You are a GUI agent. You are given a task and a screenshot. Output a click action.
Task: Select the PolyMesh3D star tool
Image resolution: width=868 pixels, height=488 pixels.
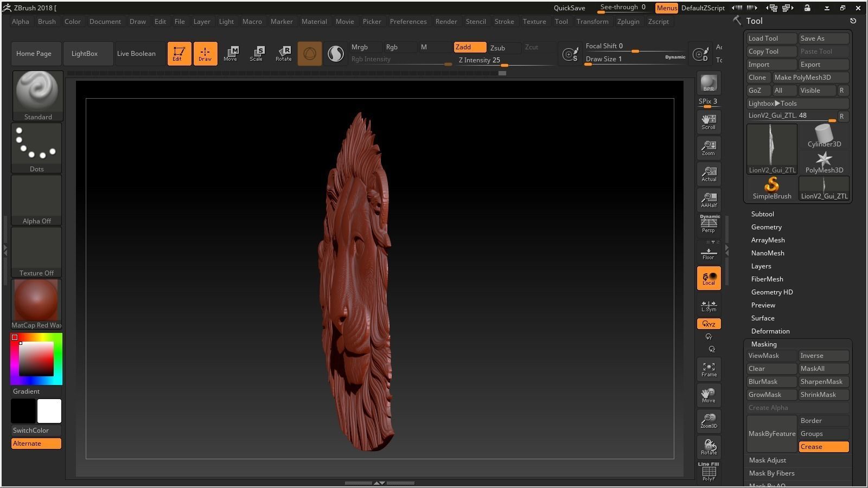tap(824, 162)
